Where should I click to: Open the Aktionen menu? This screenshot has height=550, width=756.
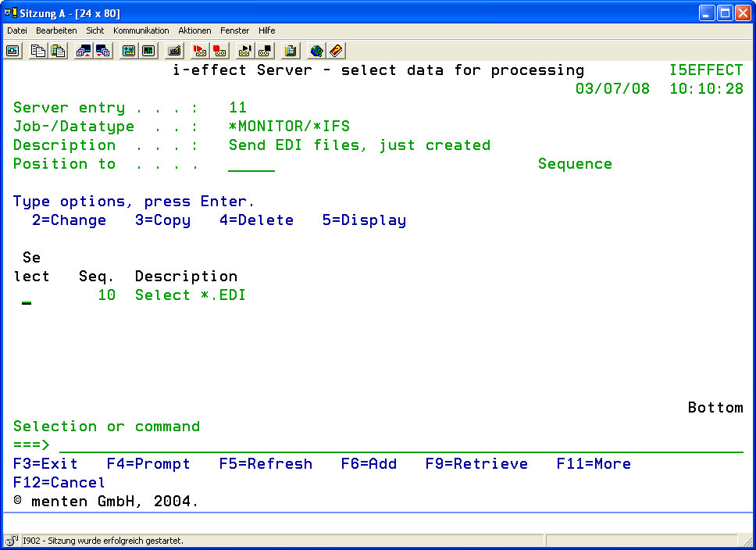(x=194, y=30)
